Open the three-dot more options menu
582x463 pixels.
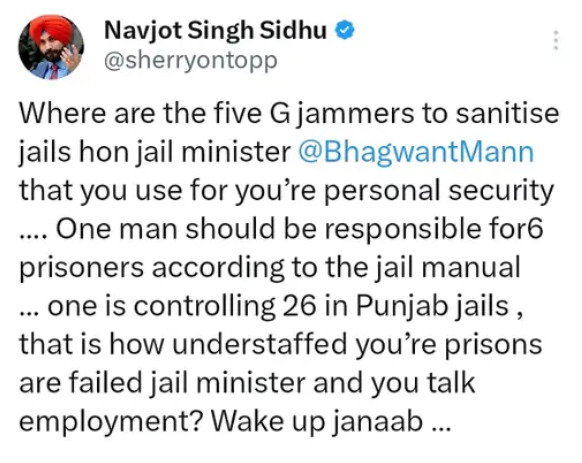pos(555,40)
